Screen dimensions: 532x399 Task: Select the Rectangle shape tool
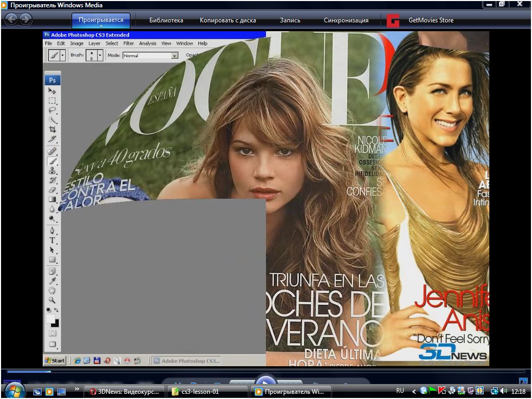coord(52,260)
